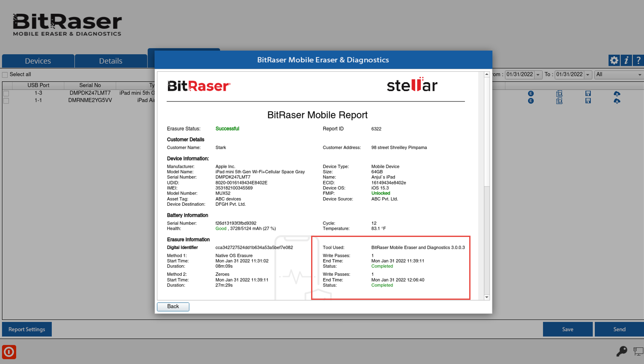Toggle the Select all checkbox
644x364 pixels.
[5, 75]
